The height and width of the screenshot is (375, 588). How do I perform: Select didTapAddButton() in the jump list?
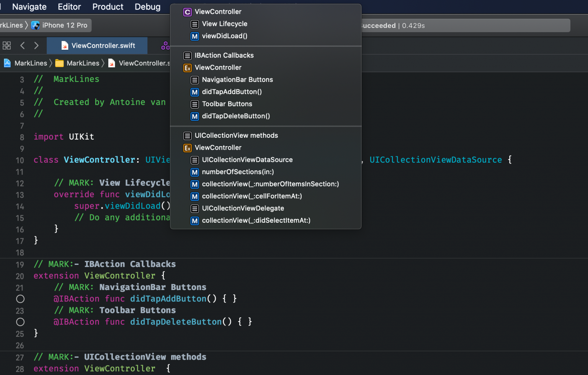pyautogui.click(x=232, y=92)
